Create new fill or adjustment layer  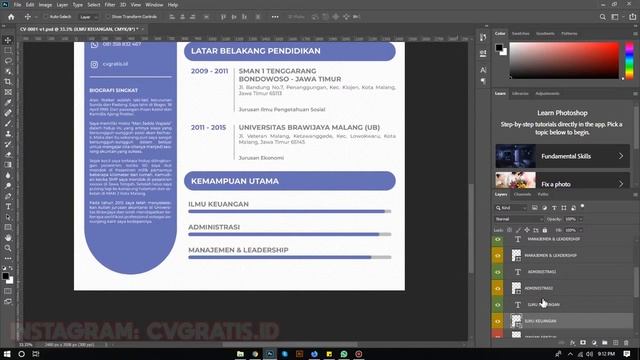[x=594, y=343]
